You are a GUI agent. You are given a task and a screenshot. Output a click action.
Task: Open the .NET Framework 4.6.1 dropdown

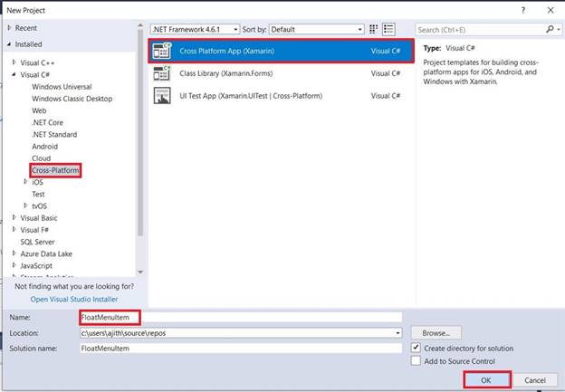(x=195, y=30)
